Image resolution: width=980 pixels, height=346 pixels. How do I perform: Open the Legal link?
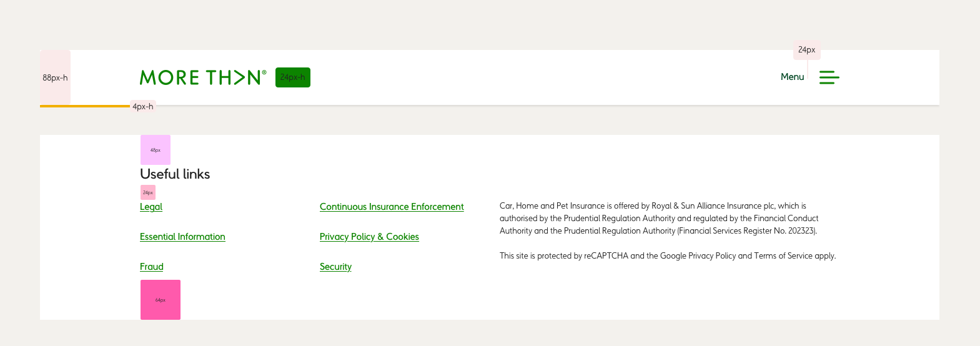click(151, 207)
